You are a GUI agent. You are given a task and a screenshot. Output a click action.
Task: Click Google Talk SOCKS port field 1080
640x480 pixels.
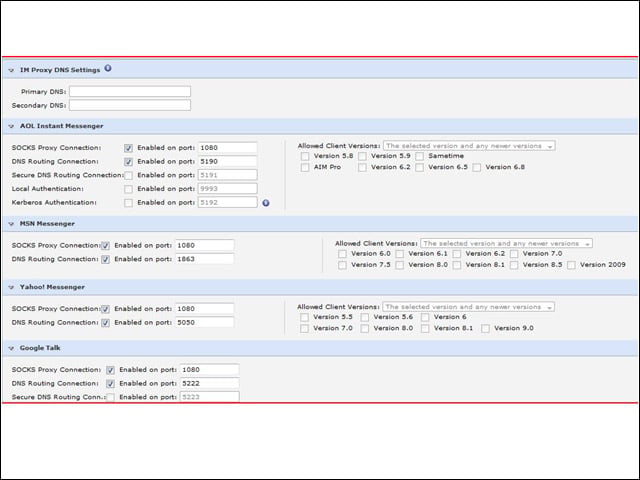tap(209, 369)
